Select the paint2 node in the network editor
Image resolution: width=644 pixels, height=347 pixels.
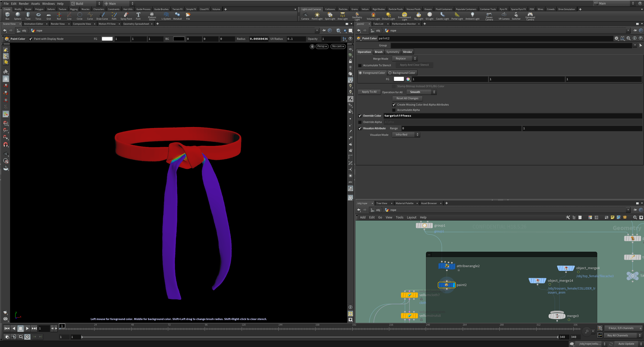click(x=447, y=285)
